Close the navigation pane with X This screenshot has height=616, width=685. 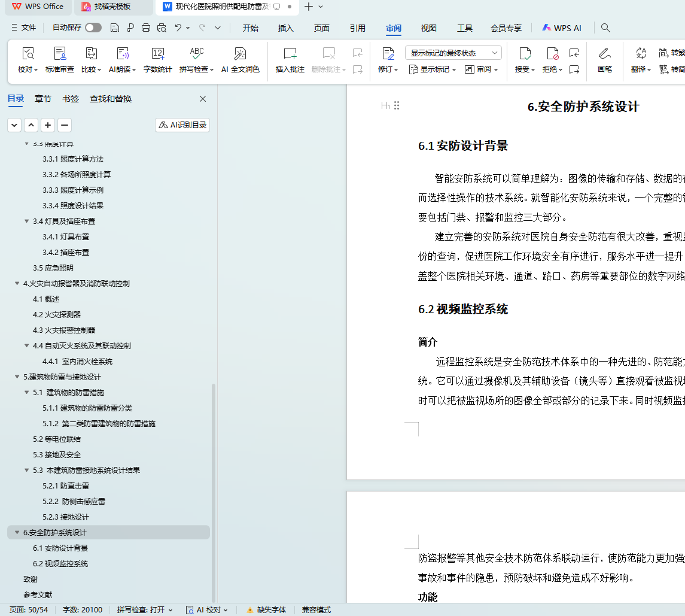tap(203, 99)
